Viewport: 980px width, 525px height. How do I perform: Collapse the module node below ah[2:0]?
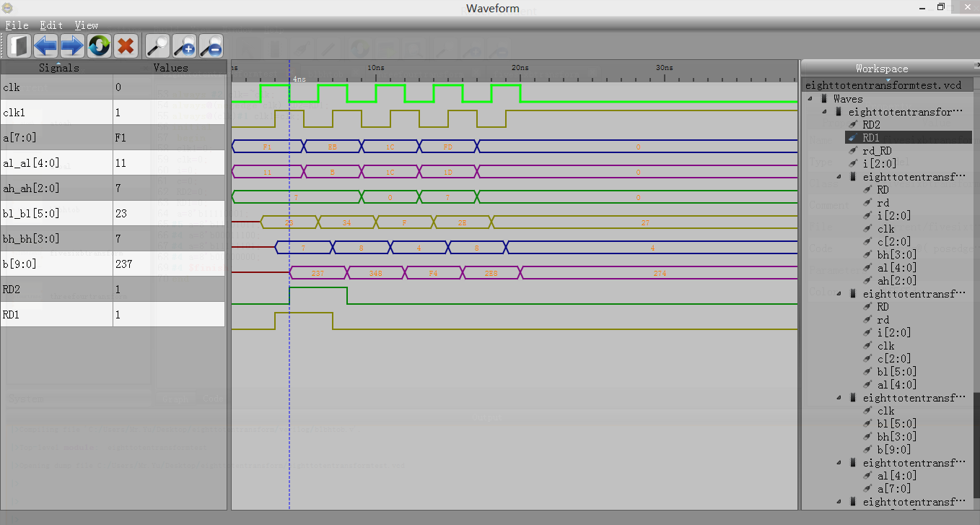(839, 294)
